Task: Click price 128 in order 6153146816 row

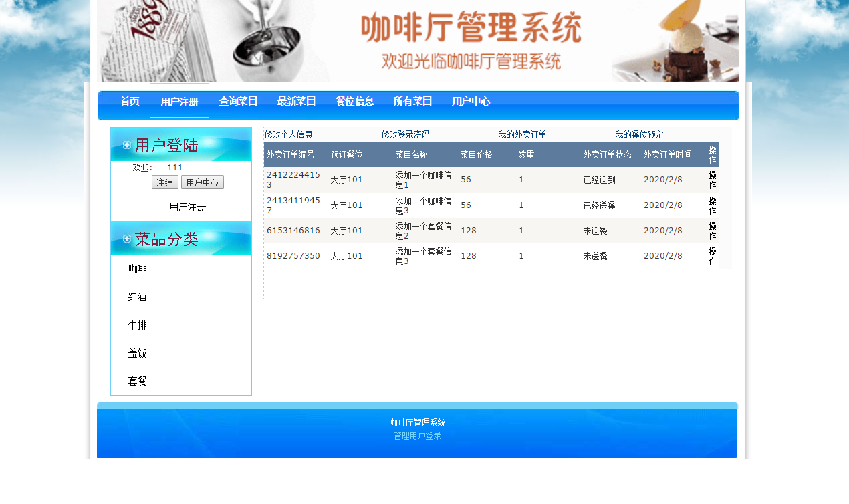Action: point(469,231)
